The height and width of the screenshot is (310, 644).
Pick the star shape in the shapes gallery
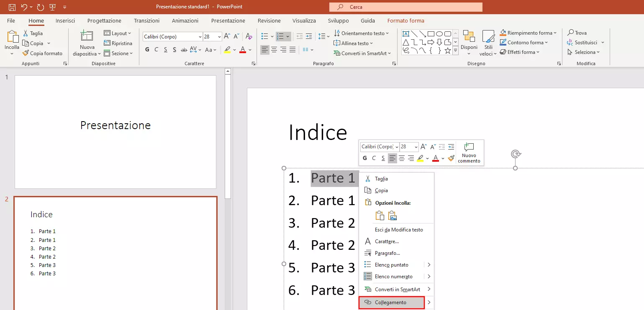pos(448,51)
